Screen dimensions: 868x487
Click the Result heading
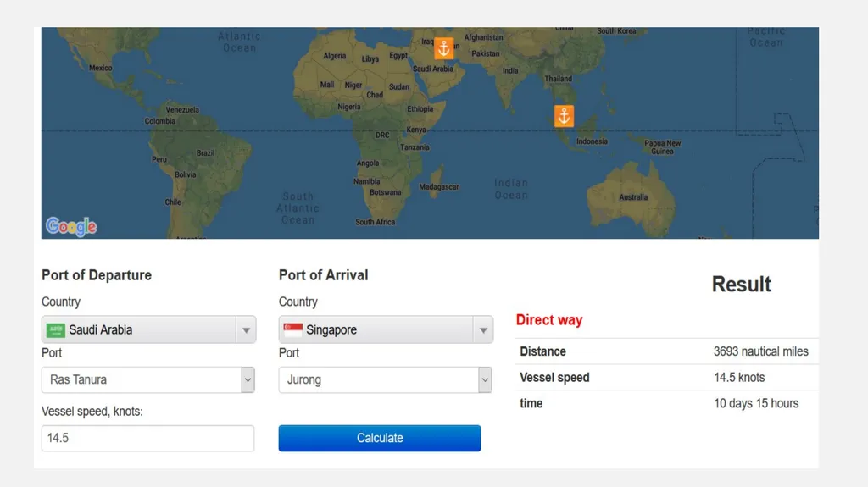click(741, 284)
